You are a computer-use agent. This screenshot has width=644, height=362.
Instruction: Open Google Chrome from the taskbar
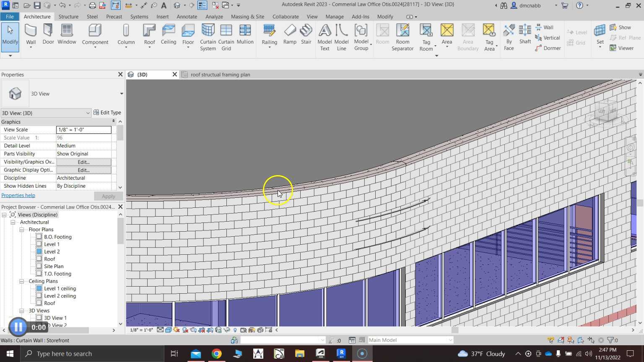216,354
